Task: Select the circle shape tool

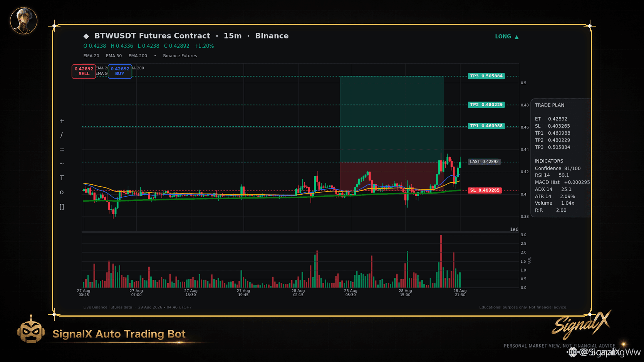Action: [62, 192]
